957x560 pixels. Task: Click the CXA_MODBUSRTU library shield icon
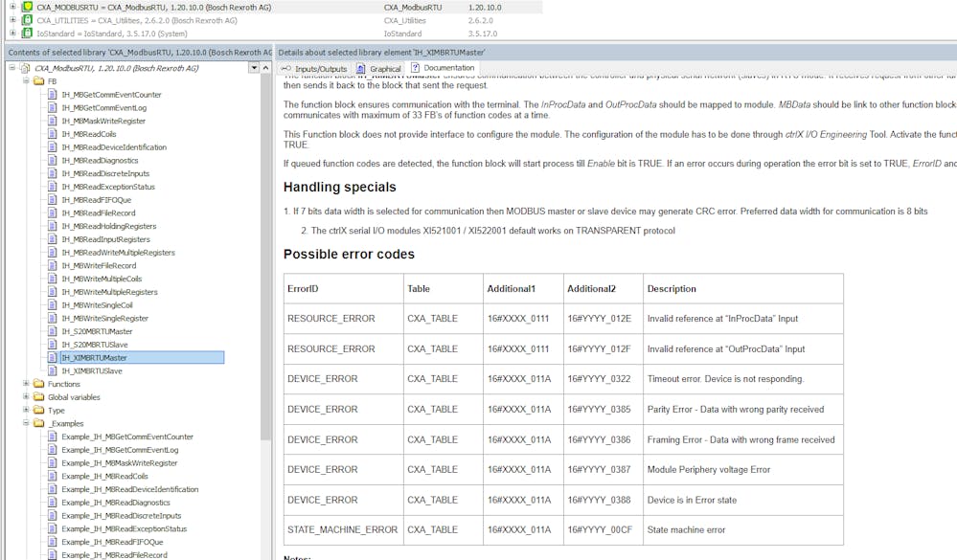click(27, 7)
